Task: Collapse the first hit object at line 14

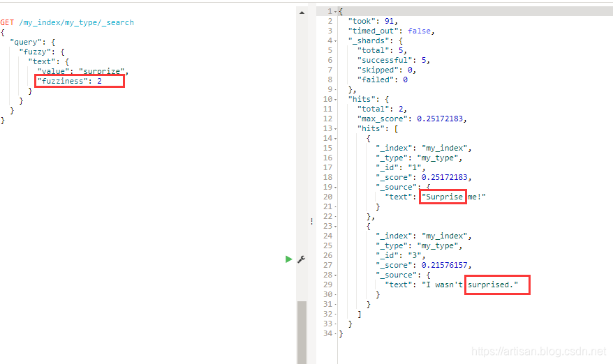Action: pyautogui.click(x=335, y=139)
